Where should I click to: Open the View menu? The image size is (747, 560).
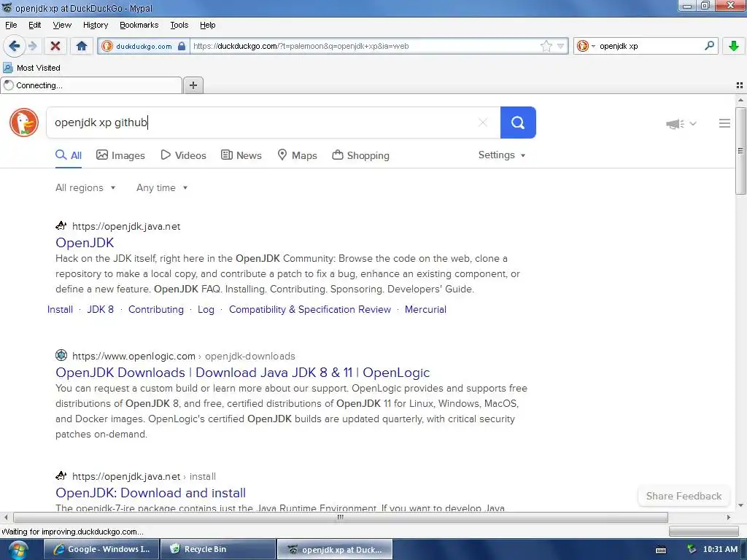62,26
